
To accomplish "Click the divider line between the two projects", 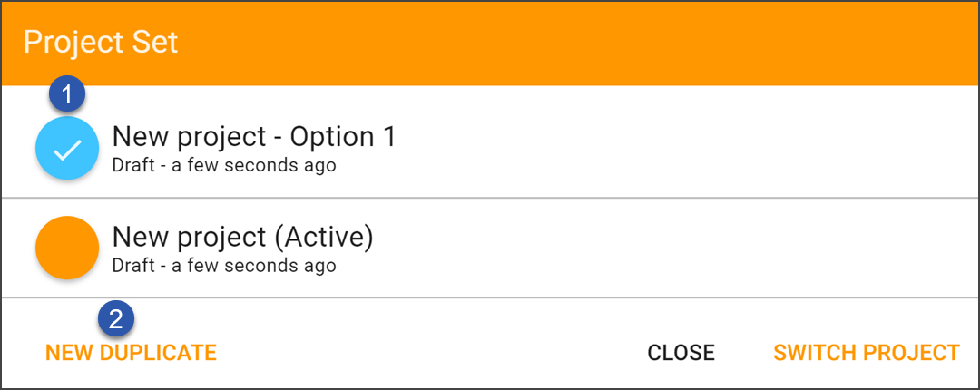I will point(490,198).
